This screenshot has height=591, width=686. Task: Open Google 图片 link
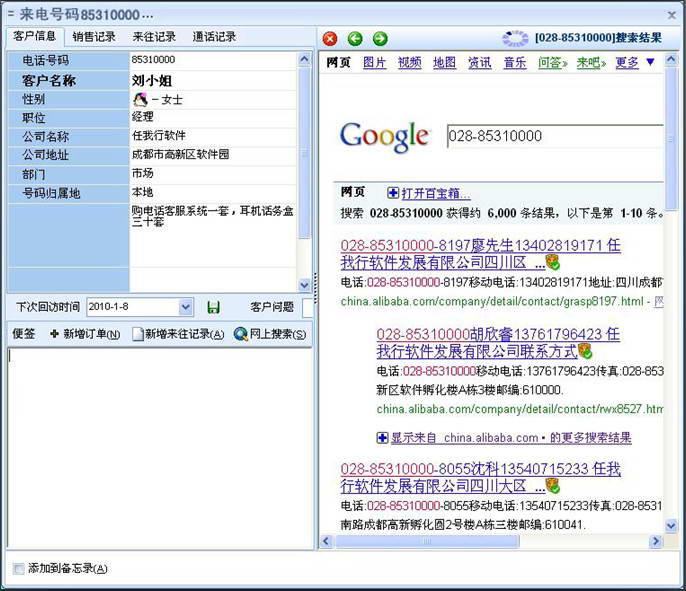coord(374,63)
